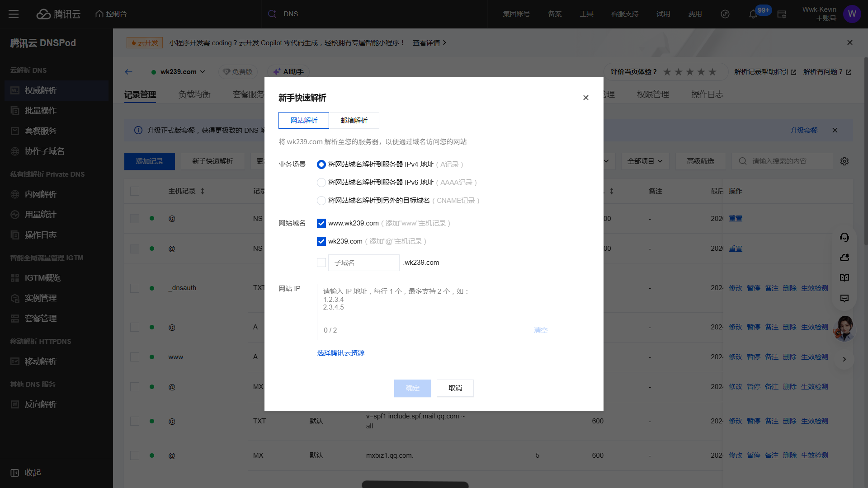The height and width of the screenshot is (488, 868).
Task: Switch to 网站解析 tab
Action: [304, 121]
